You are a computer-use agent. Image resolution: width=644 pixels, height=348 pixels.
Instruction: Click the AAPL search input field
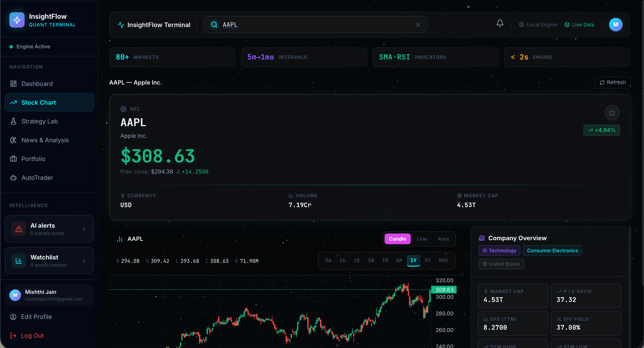(x=315, y=25)
